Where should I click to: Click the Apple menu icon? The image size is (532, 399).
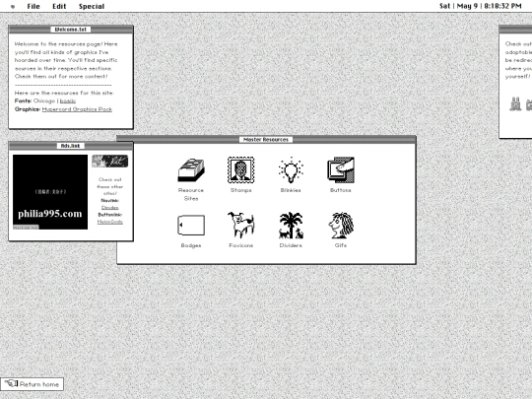point(13,7)
